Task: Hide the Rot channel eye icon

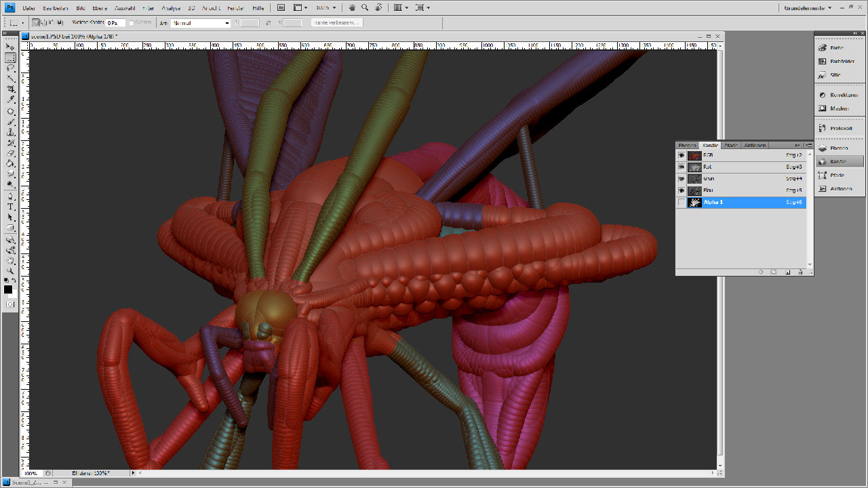Action: tap(682, 167)
